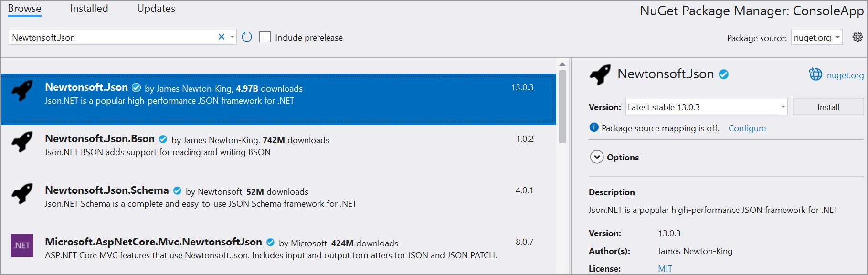Click version 13.0.3 in the package list
This screenshot has height=275, width=868.
[x=522, y=87]
